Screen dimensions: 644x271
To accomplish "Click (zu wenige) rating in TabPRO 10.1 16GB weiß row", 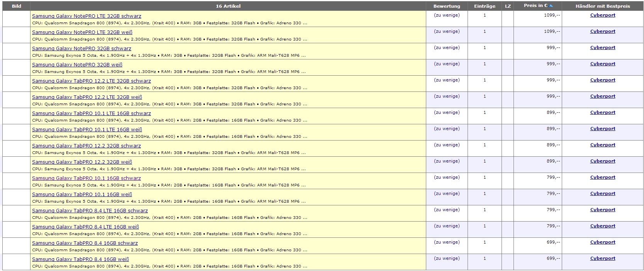I will point(447,194).
